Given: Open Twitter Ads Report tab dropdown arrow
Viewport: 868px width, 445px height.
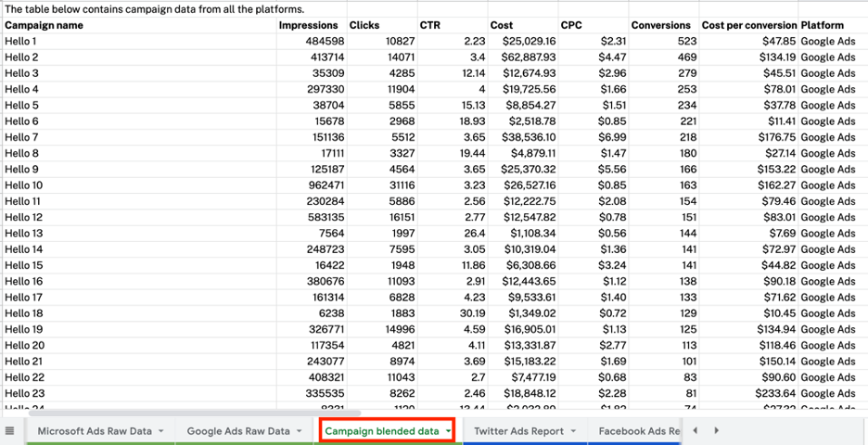Looking at the screenshot, I should pos(574,431).
